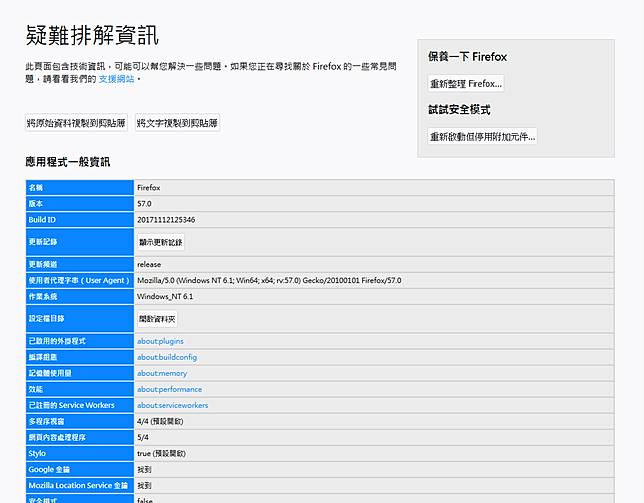Screen dimensions: 644x503
Task: Select the 5/4 content process value
Action: pyautogui.click(x=374, y=437)
